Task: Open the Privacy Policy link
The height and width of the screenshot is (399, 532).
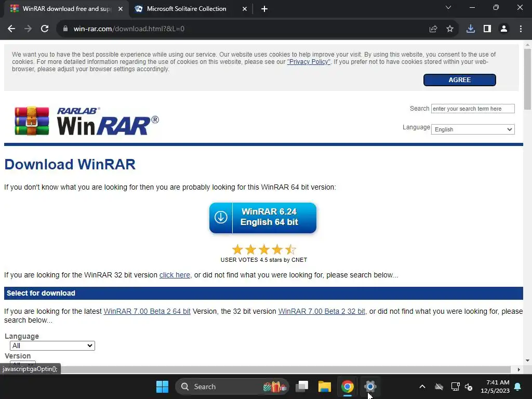Action: point(309,62)
